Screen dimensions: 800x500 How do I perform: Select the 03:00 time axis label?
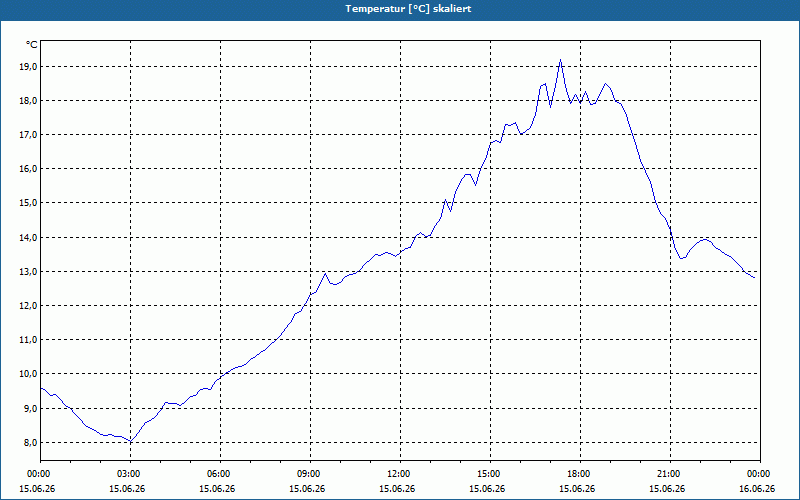click(131, 474)
